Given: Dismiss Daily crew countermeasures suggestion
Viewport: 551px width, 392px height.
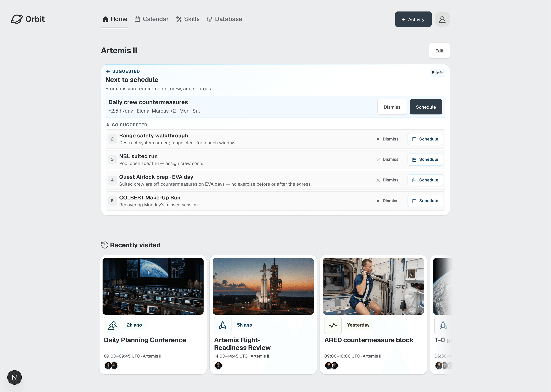Looking at the screenshot, I should coord(392,107).
